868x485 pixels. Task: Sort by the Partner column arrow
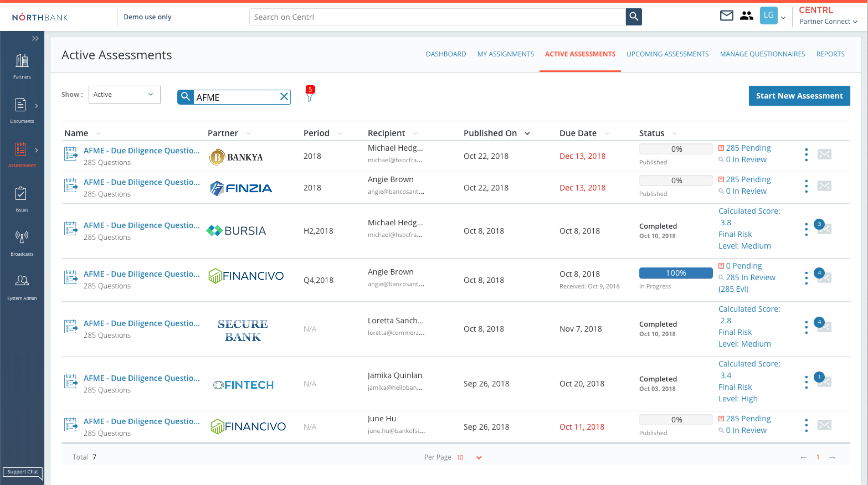[248, 133]
